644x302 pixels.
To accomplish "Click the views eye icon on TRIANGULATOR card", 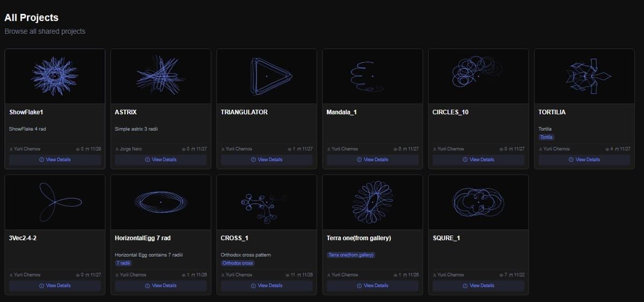I will (290, 149).
